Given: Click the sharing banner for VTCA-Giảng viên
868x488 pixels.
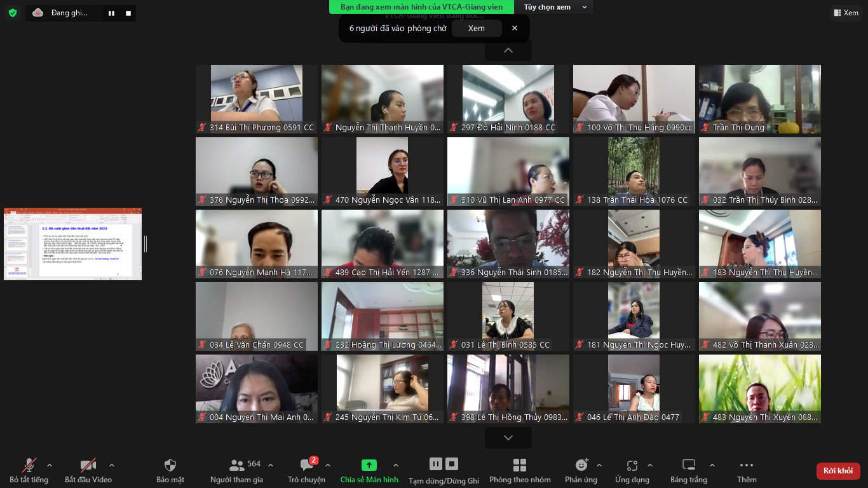Looking at the screenshot, I should (422, 7).
